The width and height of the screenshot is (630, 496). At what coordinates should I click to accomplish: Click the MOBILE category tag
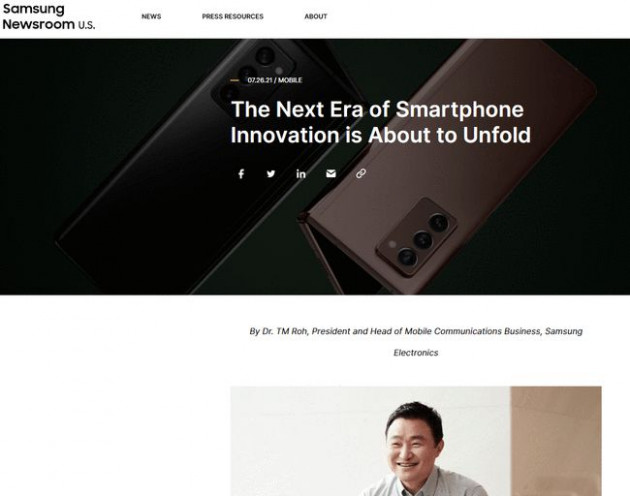[290, 80]
